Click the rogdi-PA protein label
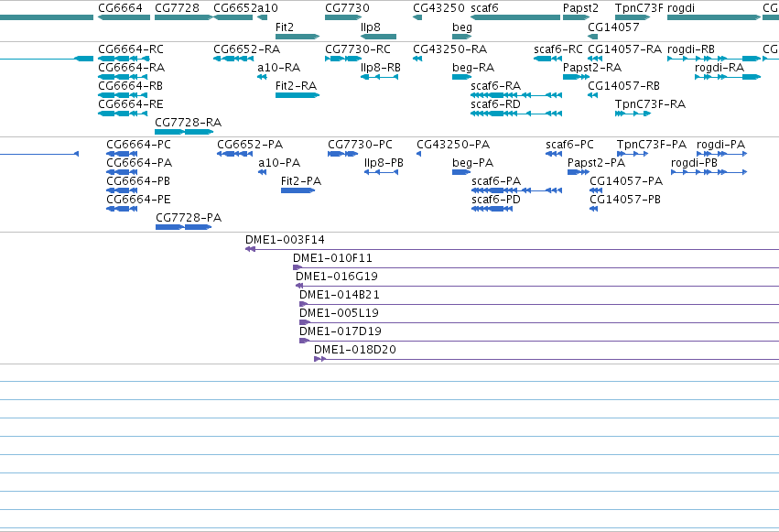The height and width of the screenshot is (532, 779). pos(721,145)
